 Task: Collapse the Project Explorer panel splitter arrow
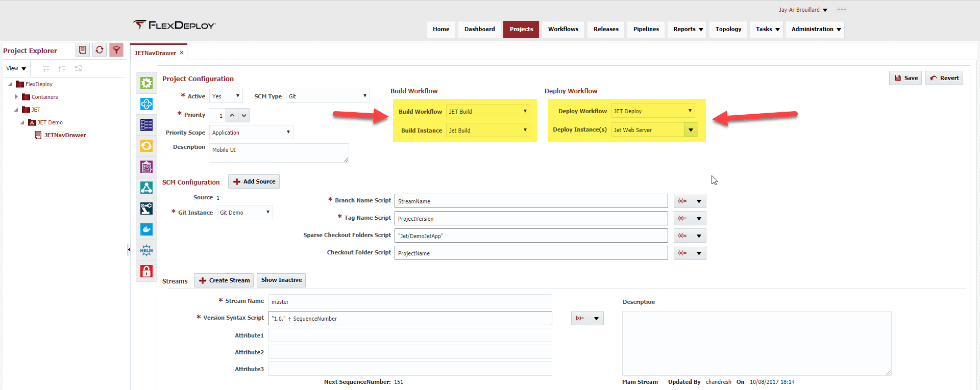tap(129, 249)
